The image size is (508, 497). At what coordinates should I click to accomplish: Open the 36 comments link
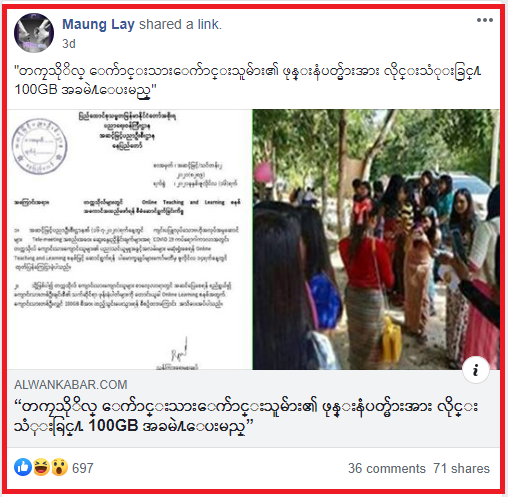[x=387, y=468]
